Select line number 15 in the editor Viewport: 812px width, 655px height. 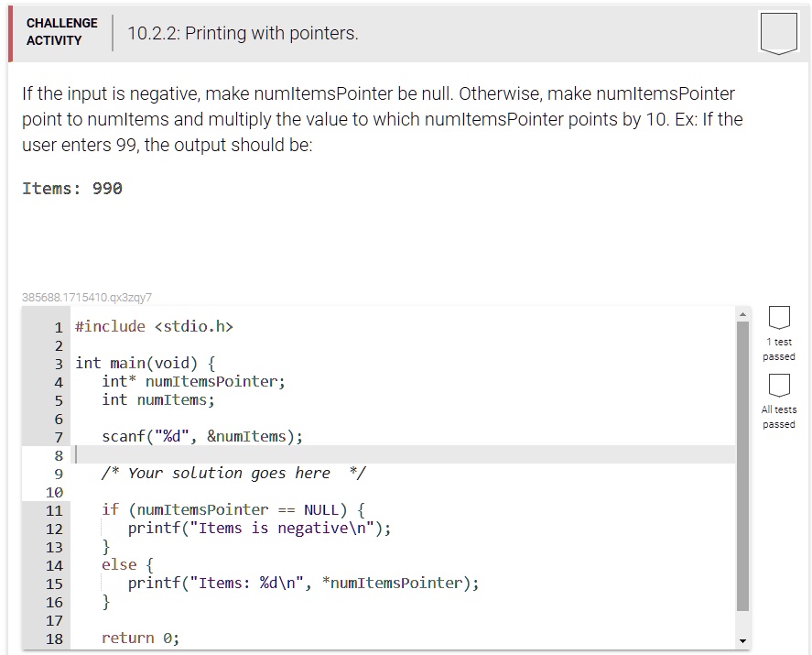click(53, 583)
